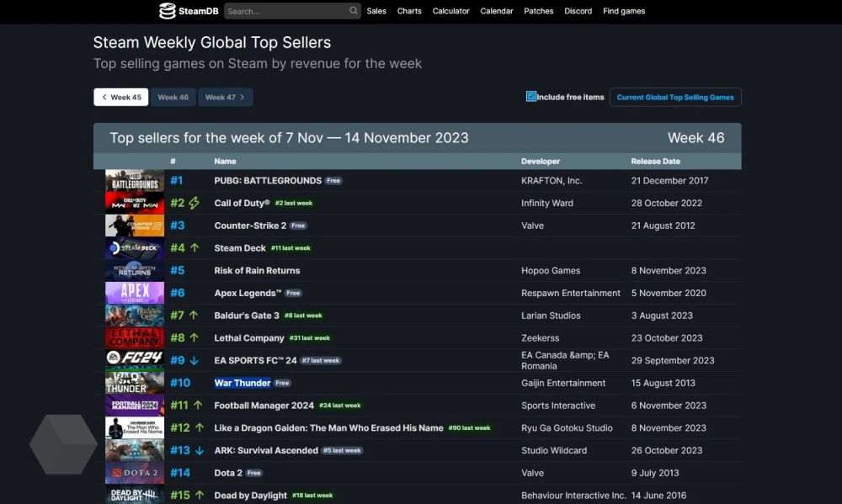Open the Baldur's Gate 3 game link
Screen dimensions: 842x504
pyautogui.click(x=247, y=316)
